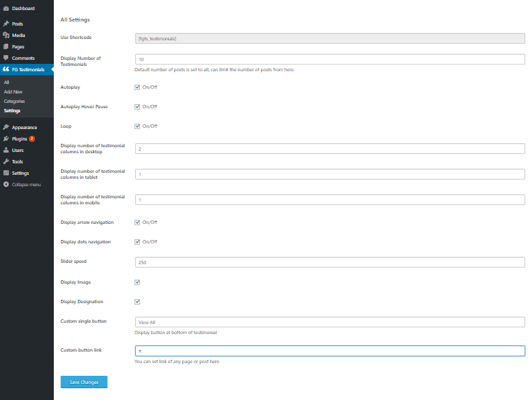Toggle the Loop checkbox
532x400 pixels.
tap(137, 126)
